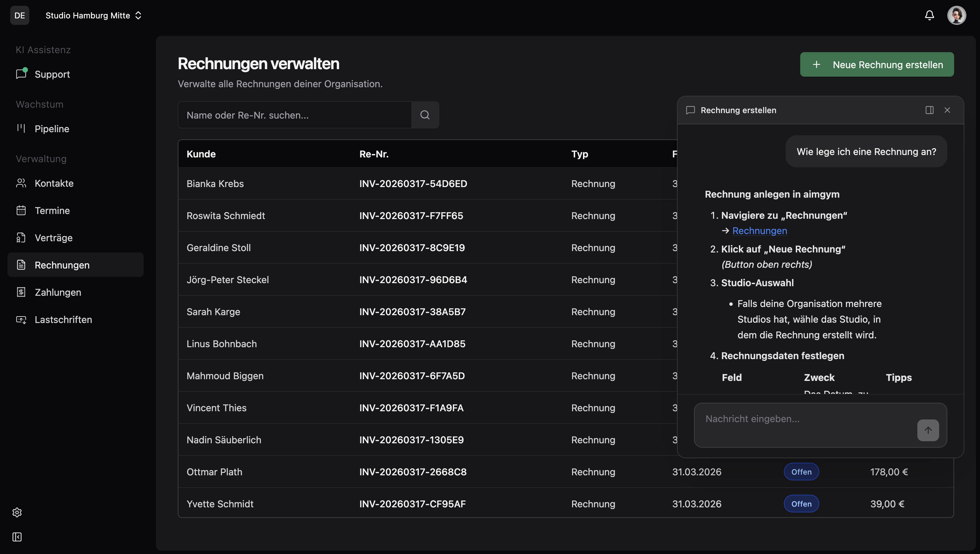980x554 pixels.
Task: Open the Studio Hamburg Mitte switcher
Action: tap(94, 15)
